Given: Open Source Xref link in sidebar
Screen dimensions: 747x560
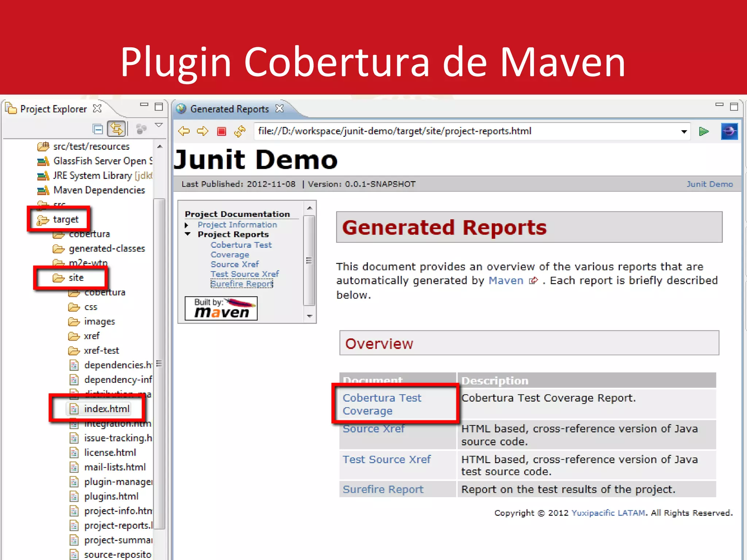Looking at the screenshot, I should (235, 264).
